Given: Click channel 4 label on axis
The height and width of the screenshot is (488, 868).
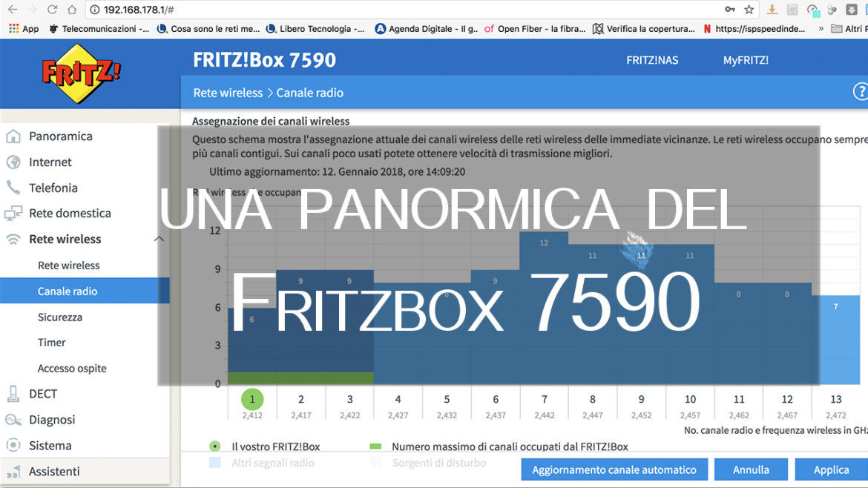Looking at the screenshot, I should [398, 399].
